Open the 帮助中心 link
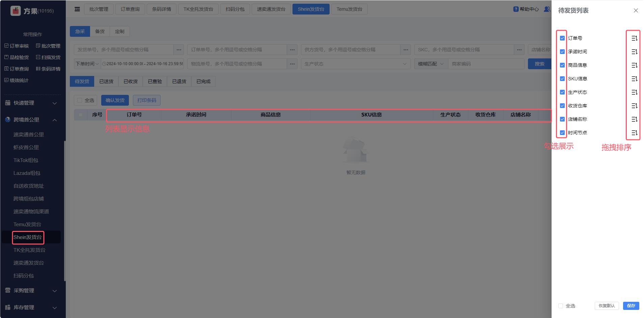The width and height of the screenshot is (644, 318). click(x=529, y=9)
